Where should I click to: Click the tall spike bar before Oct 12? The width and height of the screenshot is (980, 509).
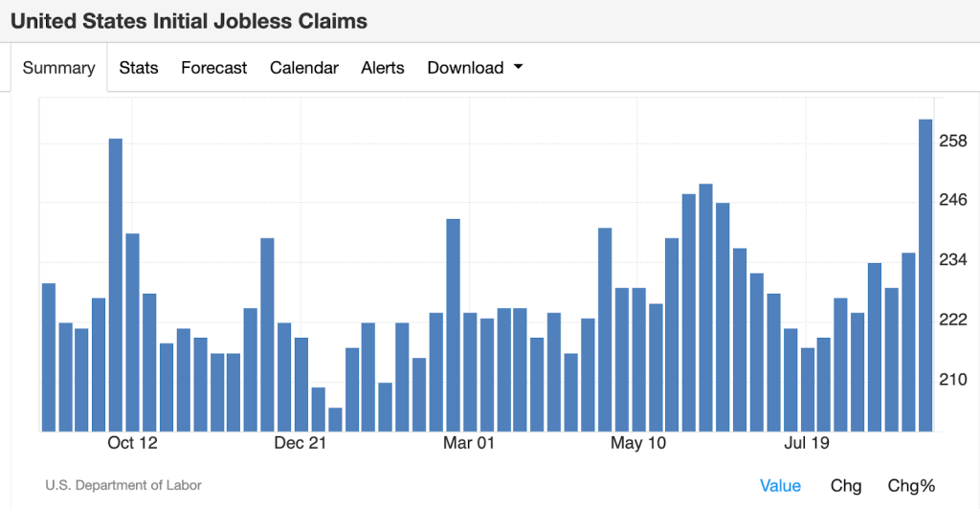[116, 285]
